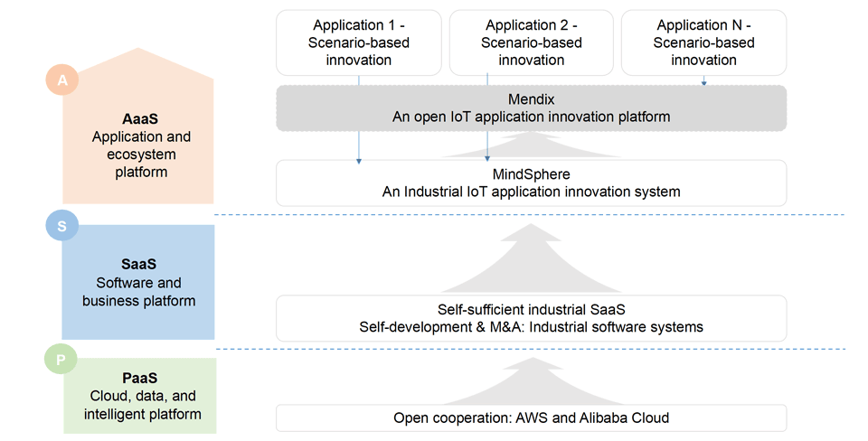Click the 'Cloud, data, and intelligent platform' text
868x441 pixels.
pos(143,405)
